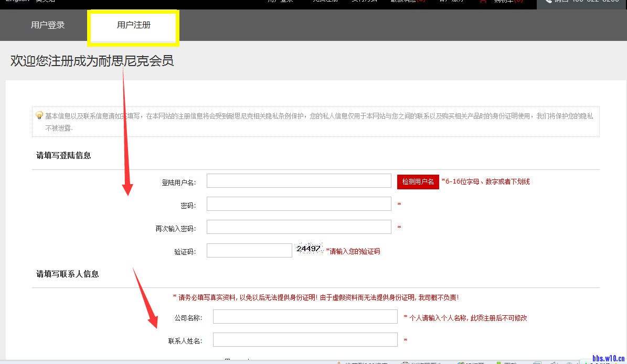
Task: Click the privacy notice text box
Action: point(315,122)
